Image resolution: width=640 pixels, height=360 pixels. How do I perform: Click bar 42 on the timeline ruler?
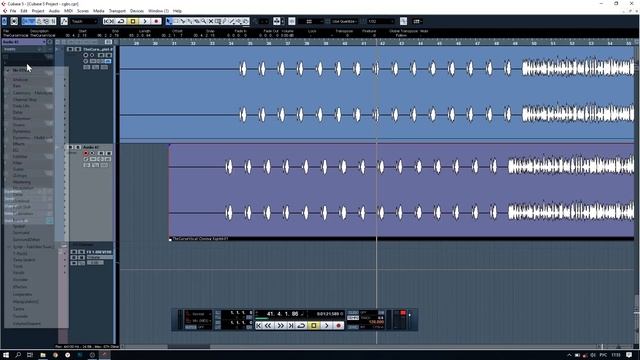pos(382,43)
